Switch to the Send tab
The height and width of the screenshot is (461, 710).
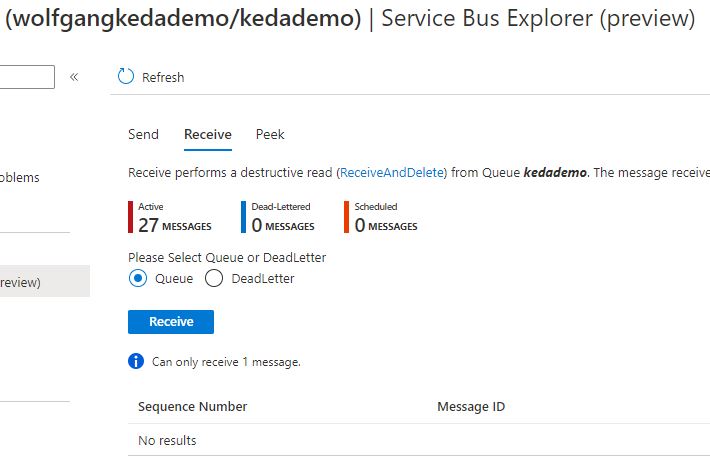pos(143,134)
